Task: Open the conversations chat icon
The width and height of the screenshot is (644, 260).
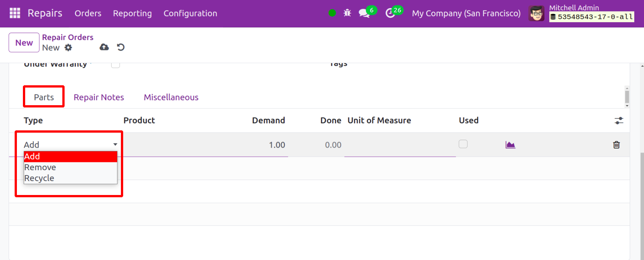Action: click(364, 14)
